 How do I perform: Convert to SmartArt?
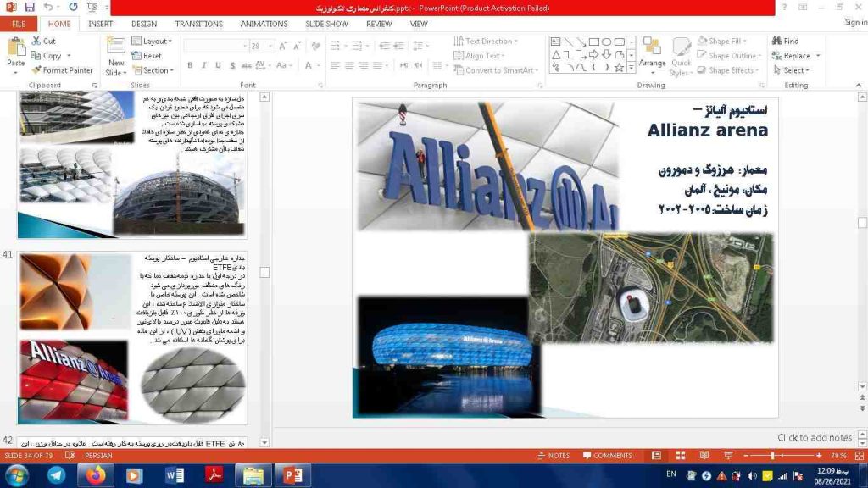click(497, 70)
